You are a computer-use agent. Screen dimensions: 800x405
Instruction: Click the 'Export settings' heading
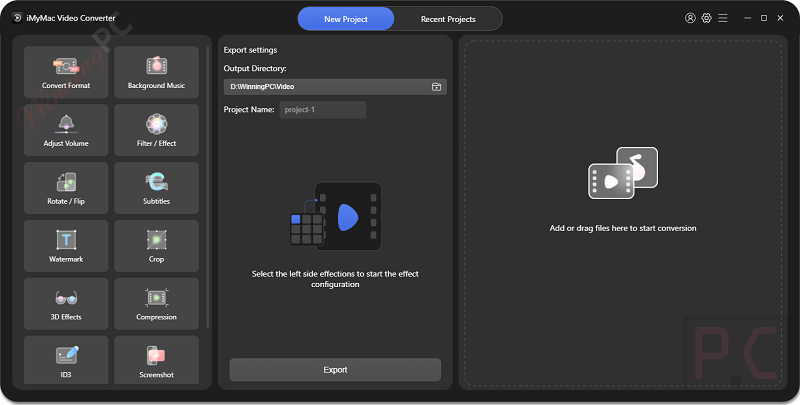(250, 50)
